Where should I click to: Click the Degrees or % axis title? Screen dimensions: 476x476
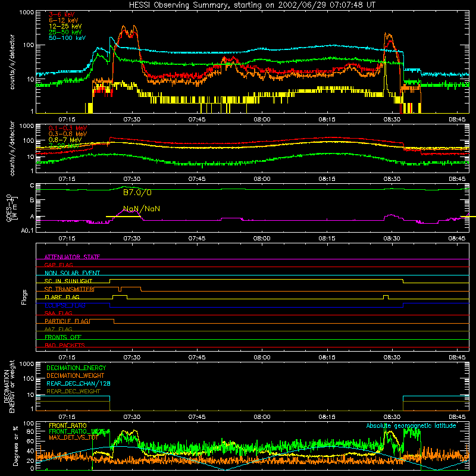(15, 446)
